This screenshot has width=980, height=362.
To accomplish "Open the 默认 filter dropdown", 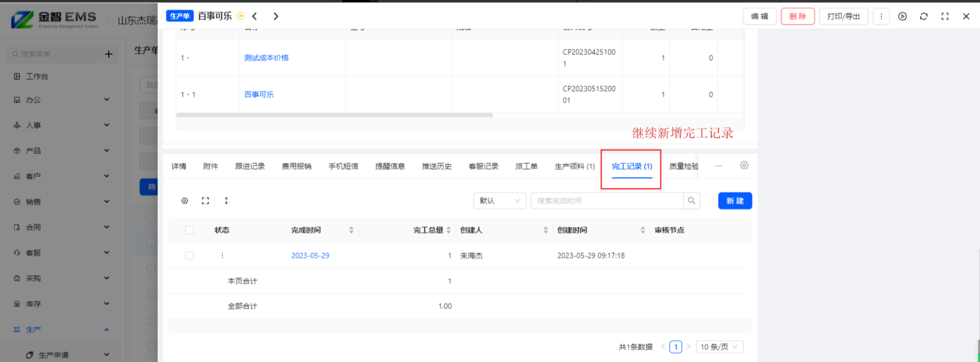I will click(500, 200).
